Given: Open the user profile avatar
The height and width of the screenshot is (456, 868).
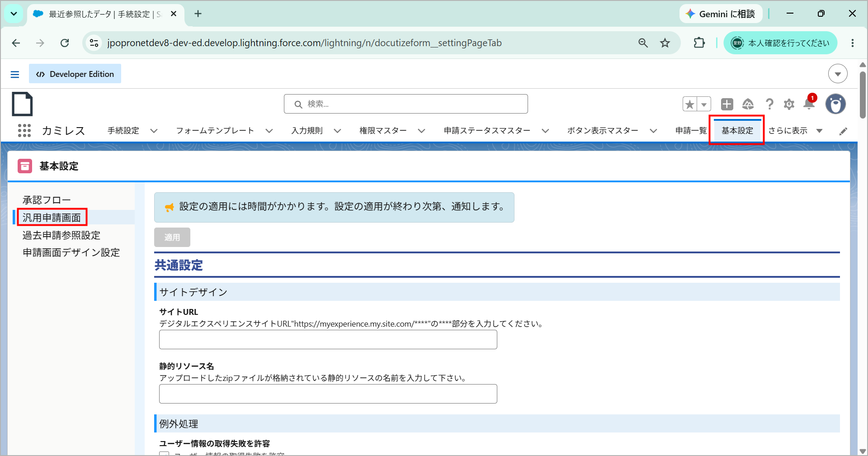Looking at the screenshot, I should [x=835, y=104].
